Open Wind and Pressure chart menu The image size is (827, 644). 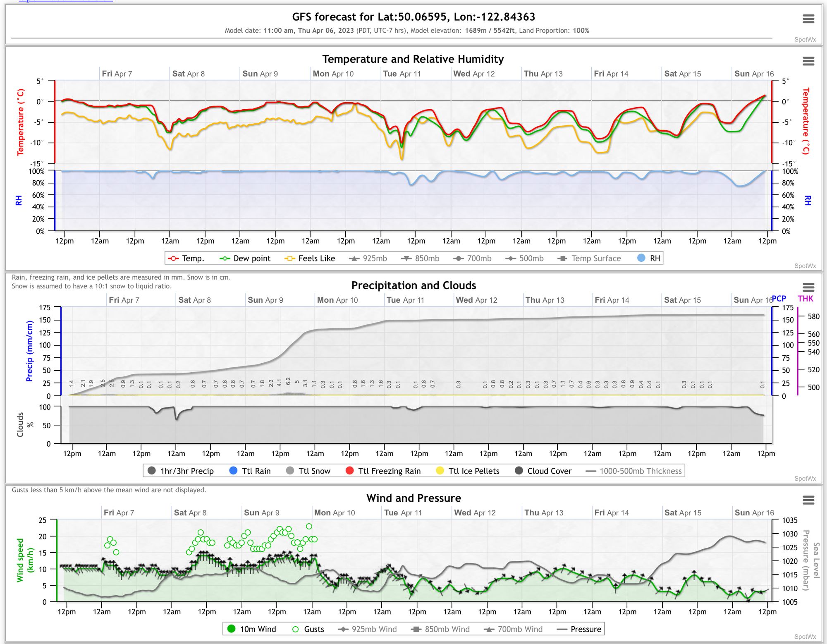tap(808, 500)
